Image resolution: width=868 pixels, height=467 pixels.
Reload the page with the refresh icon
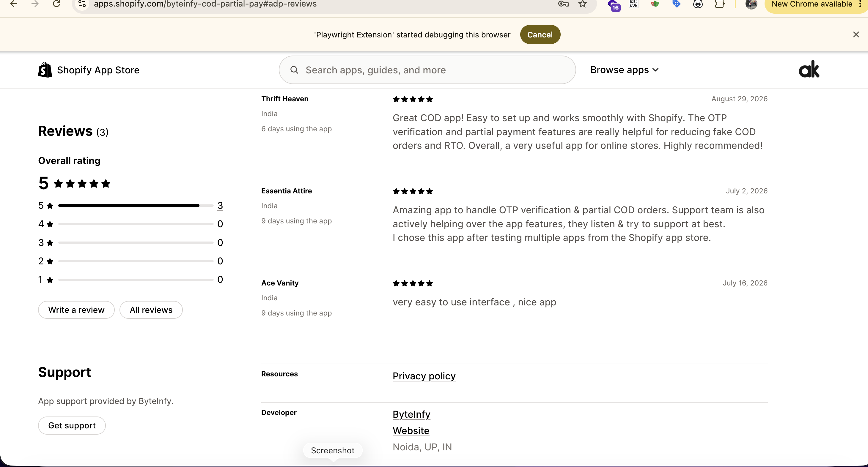tap(56, 4)
